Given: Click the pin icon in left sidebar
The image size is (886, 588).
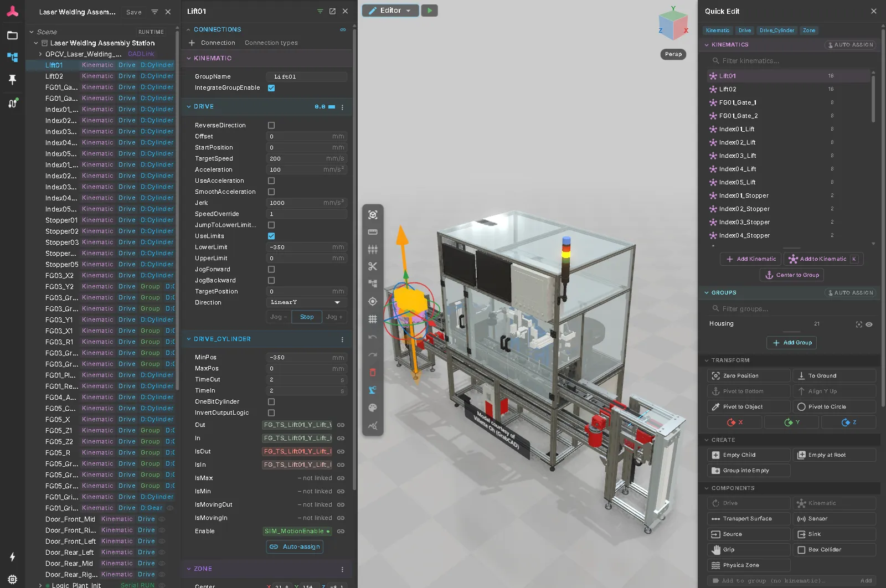Looking at the screenshot, I should pos(12,80).
